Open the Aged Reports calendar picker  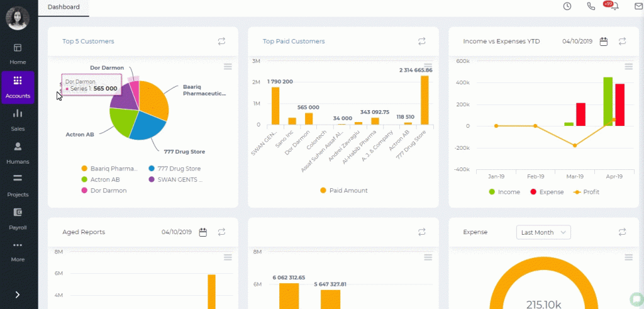tap(203, 232)
